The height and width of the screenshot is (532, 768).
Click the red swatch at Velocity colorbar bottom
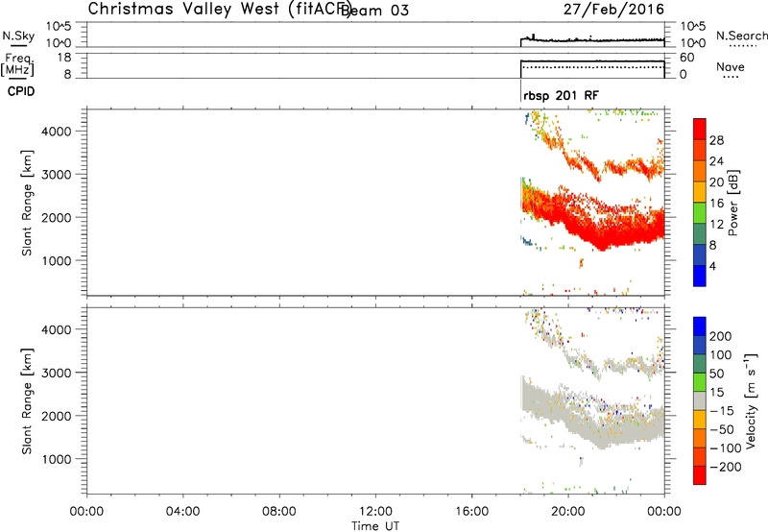(x=700, y=475)
